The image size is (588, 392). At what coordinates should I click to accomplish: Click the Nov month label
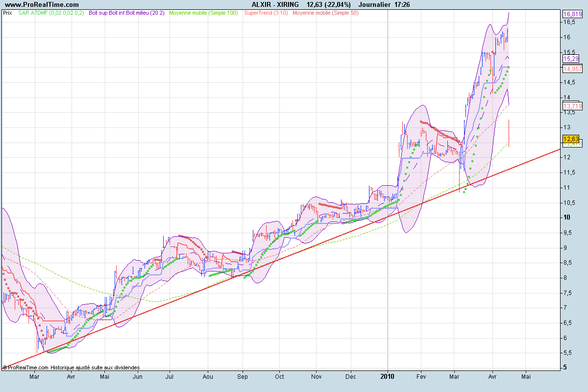(x=316, y=377)
